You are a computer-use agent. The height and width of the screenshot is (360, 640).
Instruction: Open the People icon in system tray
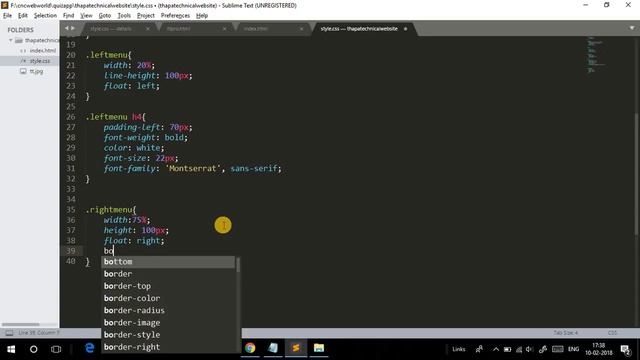click(479, 349)
